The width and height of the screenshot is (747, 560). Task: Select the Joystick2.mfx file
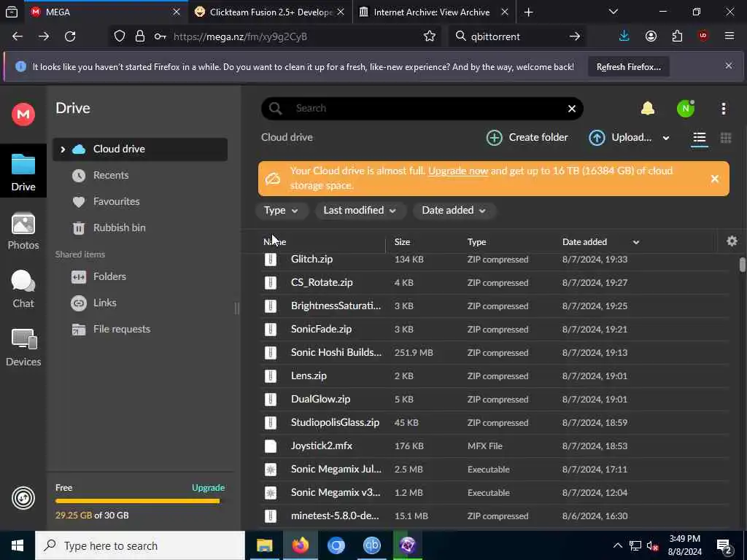click(x=495, y=446)
